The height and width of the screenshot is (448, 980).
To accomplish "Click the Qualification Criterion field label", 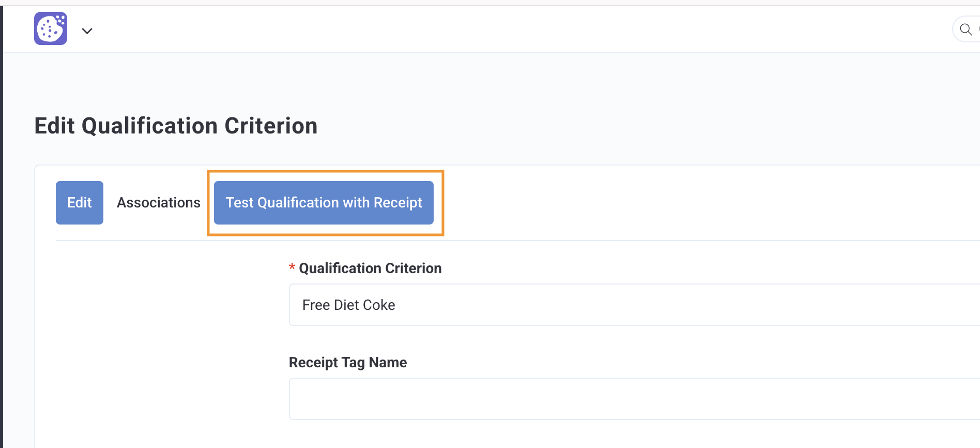I will [x=370, y=268].
